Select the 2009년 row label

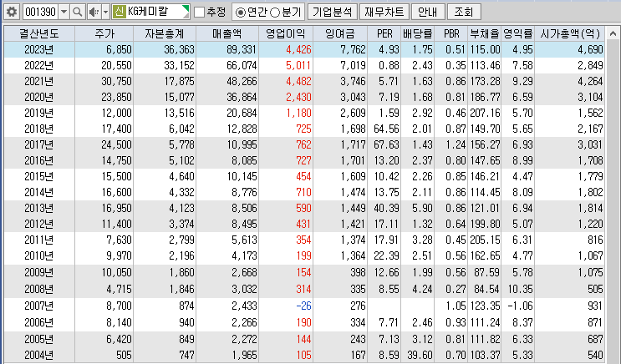click(x=38, y=272)
